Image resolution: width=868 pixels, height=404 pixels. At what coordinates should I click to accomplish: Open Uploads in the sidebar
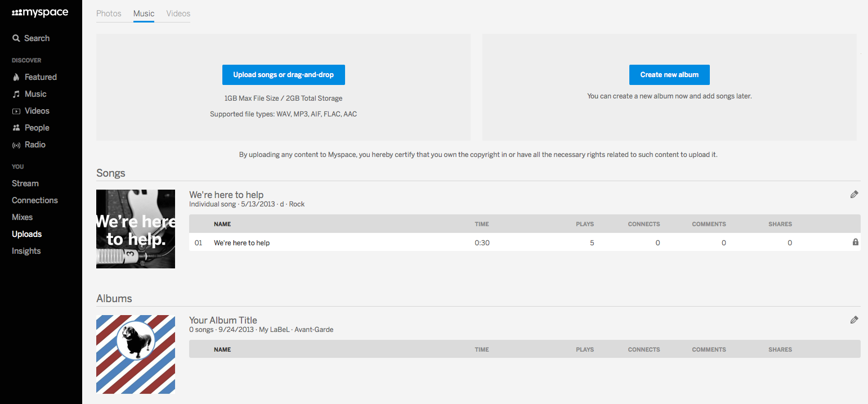(x=27, y=234)
